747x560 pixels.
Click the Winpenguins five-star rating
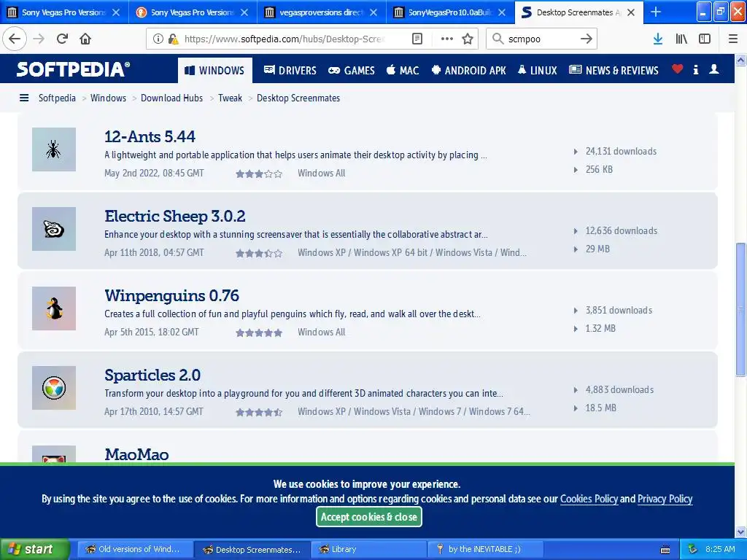tap(259, 332)
